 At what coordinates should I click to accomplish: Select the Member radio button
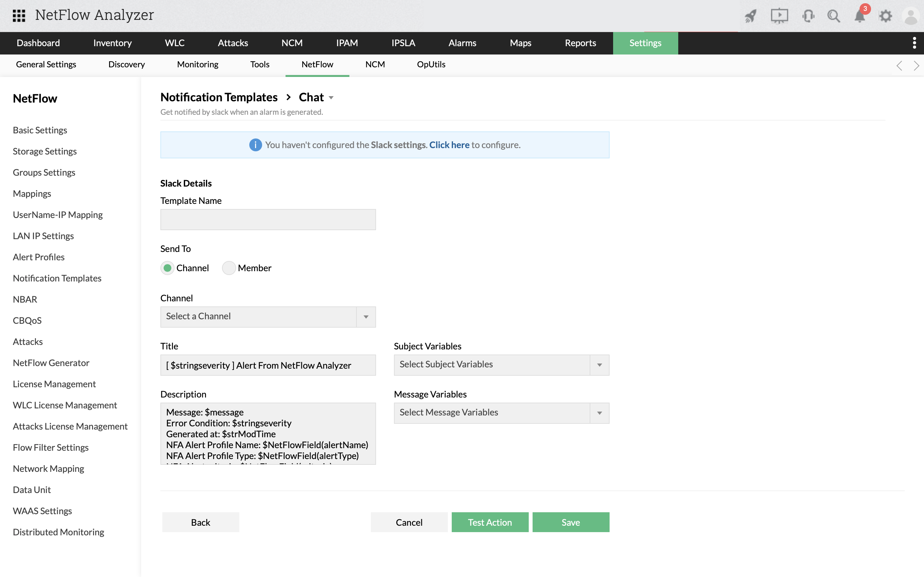[x=229, y=268]
